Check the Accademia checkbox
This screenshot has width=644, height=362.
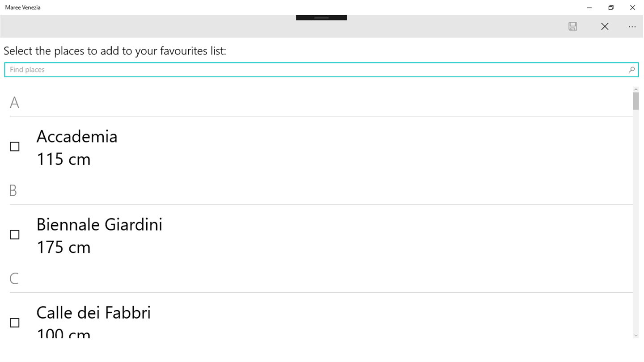[15, 147]
